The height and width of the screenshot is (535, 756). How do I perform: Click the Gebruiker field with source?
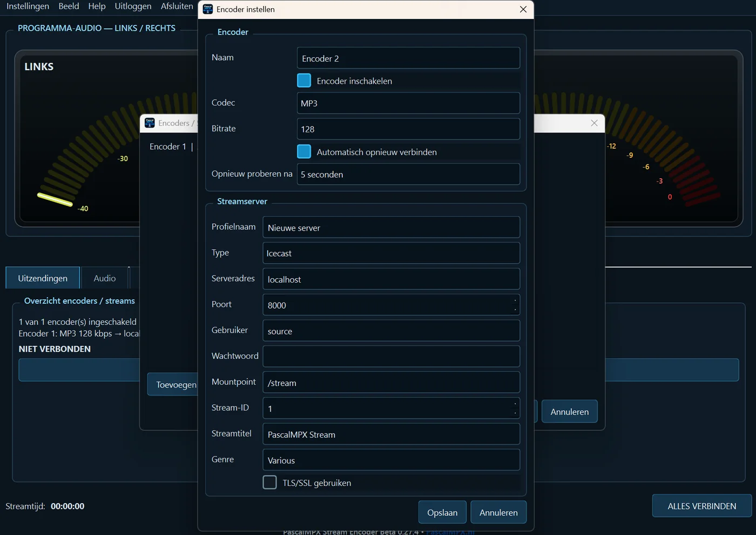[x=391, y=331]
